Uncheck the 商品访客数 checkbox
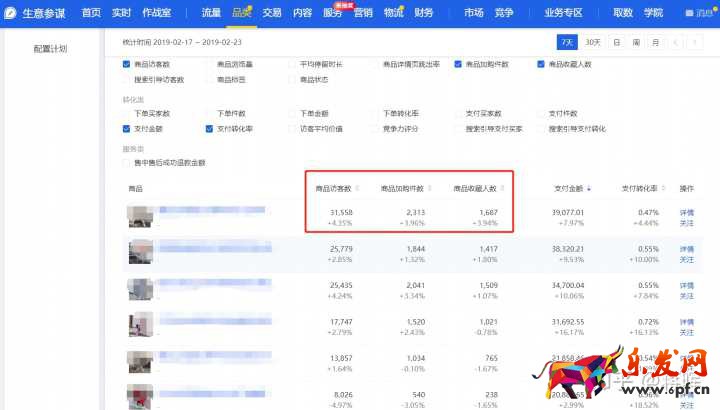The height and width of the screenshot is (410, 720). tap(125, 64)
